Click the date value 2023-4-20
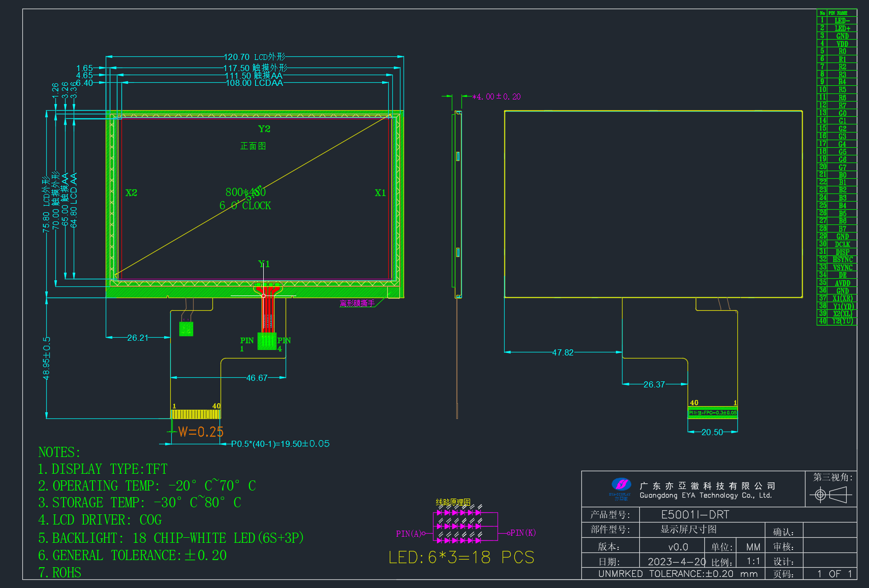Image resolution: width=869 pixels, height=588 pixels. tap(677, 562)
